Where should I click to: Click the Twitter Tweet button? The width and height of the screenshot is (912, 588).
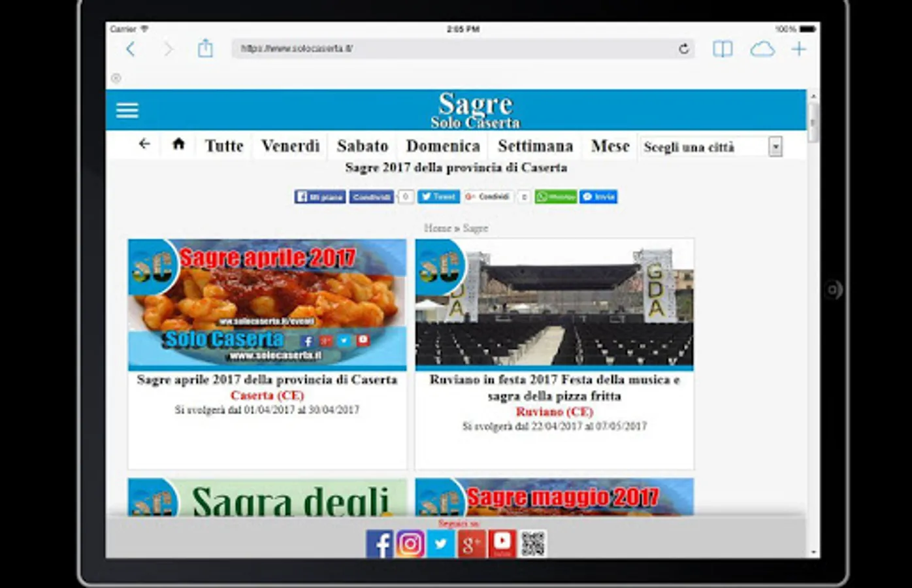438,197
